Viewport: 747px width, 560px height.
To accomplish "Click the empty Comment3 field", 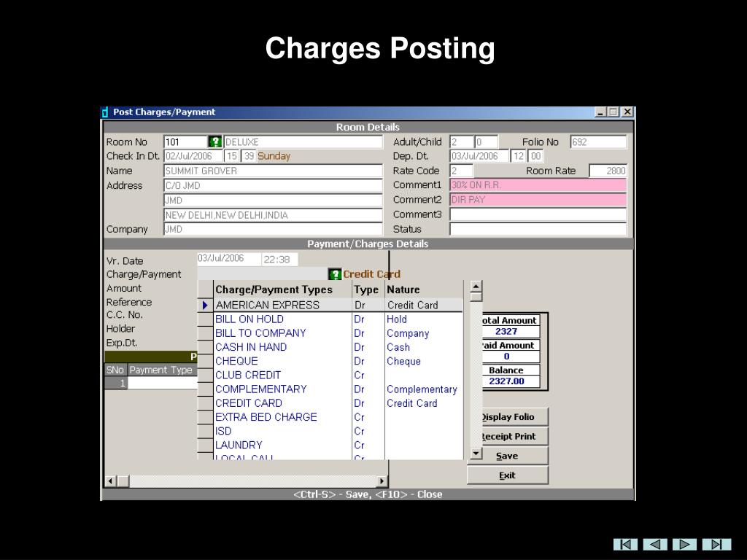I will 538,214.
